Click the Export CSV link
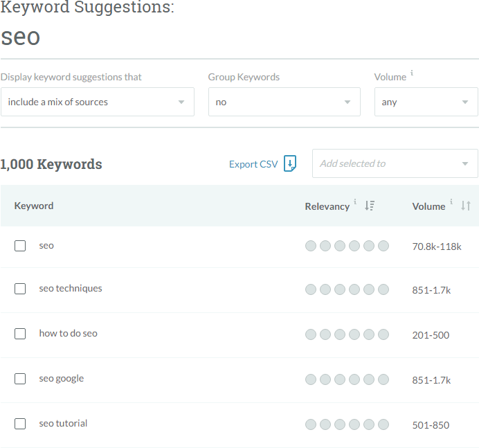The width and height of the screenshot is (479, 448). [253, 164]
